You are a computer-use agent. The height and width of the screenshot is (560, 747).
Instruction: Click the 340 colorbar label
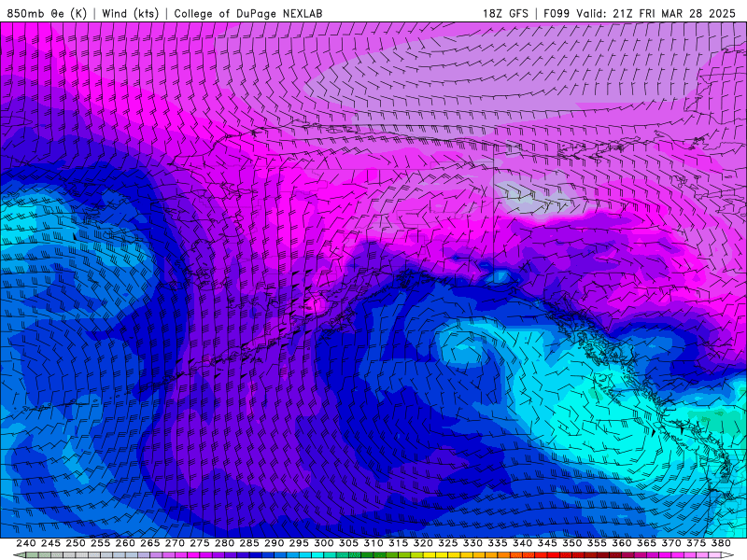pyautogui.click(x=522, y=543)
